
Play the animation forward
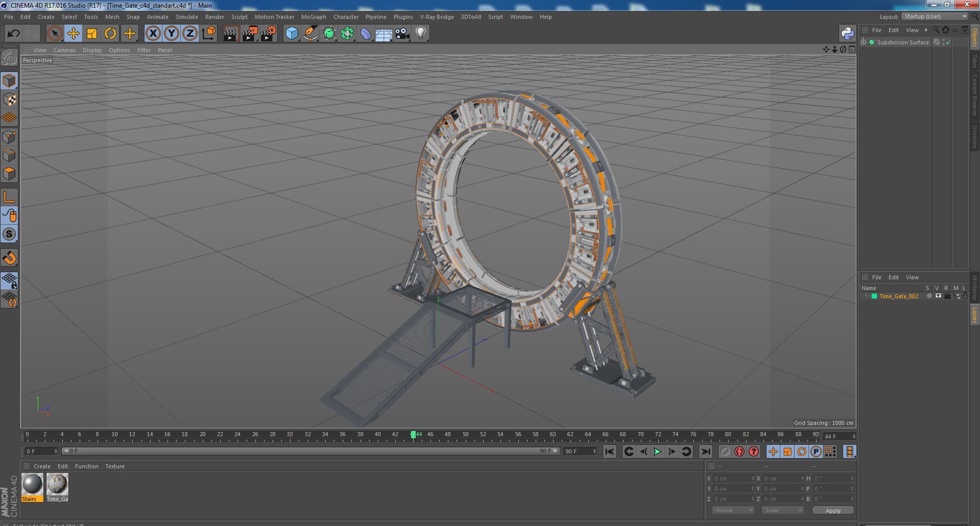click(657, 451)
